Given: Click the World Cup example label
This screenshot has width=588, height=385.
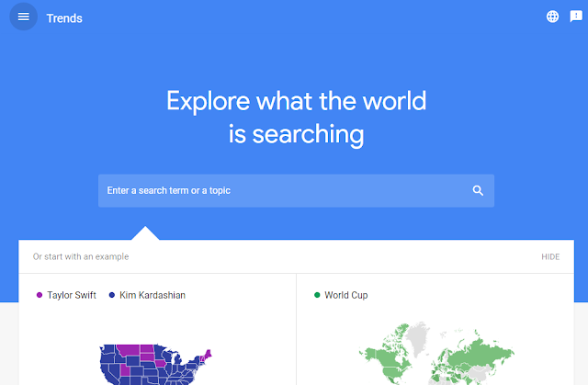Looking at the screenshot, I should (x=346, y=295).
